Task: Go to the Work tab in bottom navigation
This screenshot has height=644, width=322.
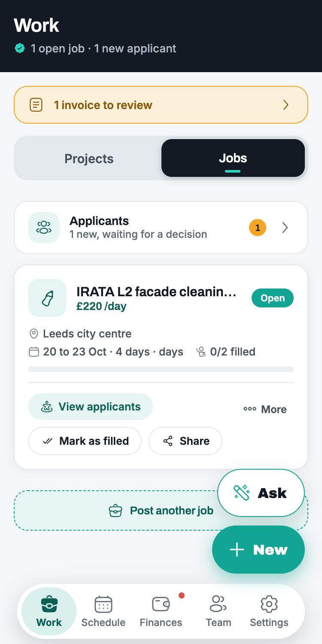Action: coord(49,611)
